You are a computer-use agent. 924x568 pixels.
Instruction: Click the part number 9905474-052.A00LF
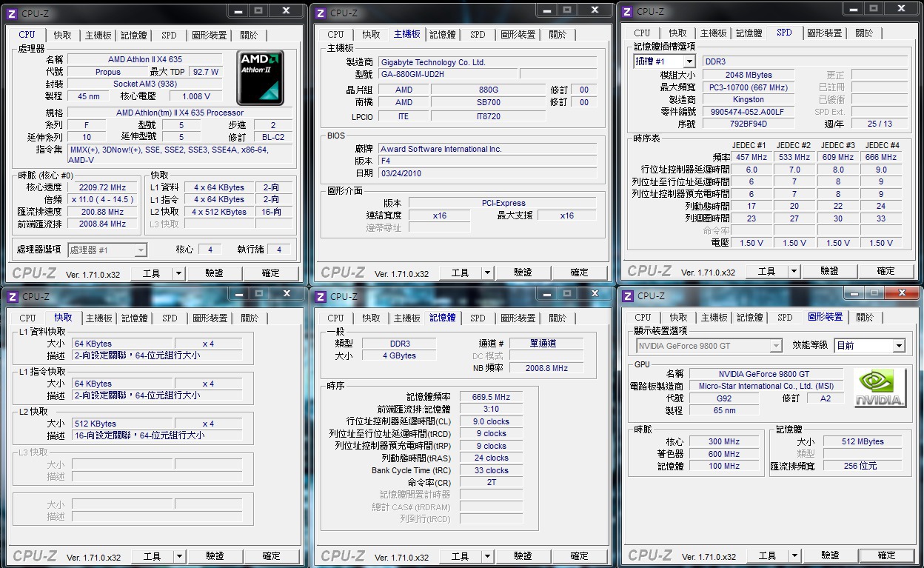(x=749, y=111)
